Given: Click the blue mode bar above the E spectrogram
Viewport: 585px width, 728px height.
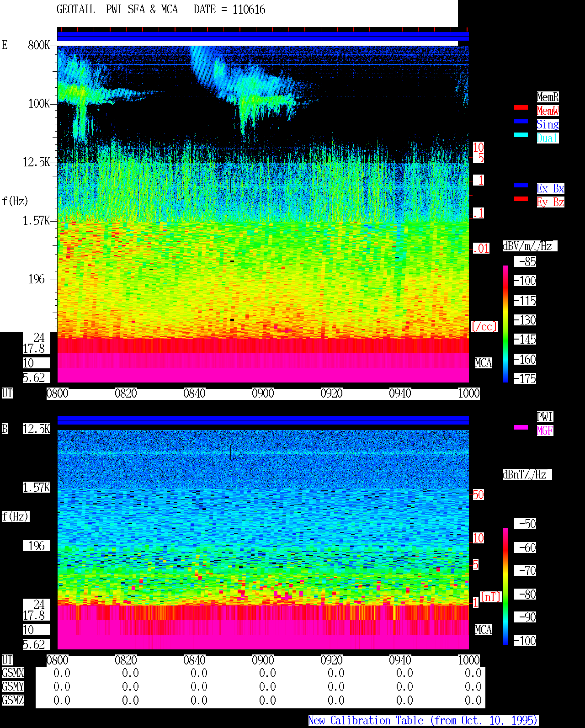Looking at the screenshot, I should [263, 37].
